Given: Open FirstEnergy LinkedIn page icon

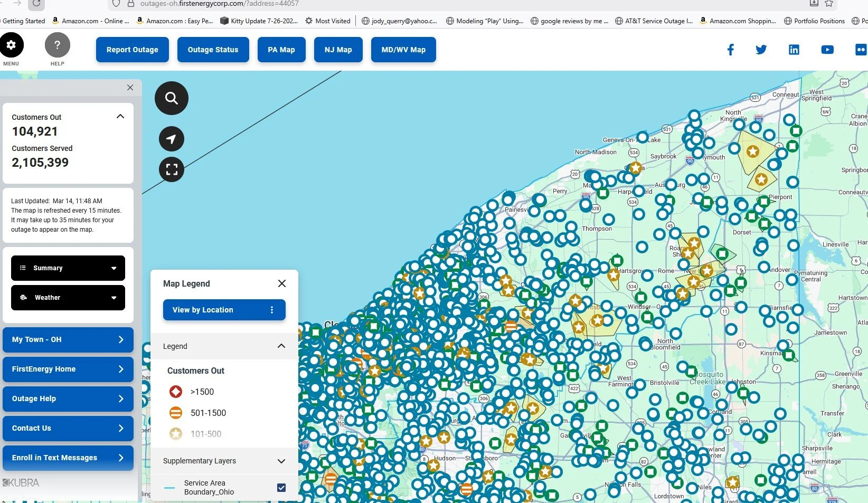Looking at the screenshot, I should point(794,50).
